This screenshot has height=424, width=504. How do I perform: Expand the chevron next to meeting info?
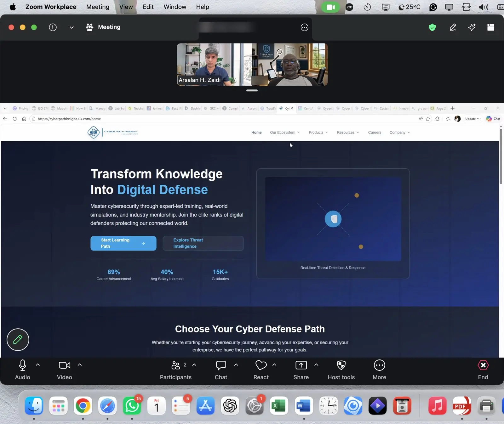pyautogui.click(x=72, y=27)
